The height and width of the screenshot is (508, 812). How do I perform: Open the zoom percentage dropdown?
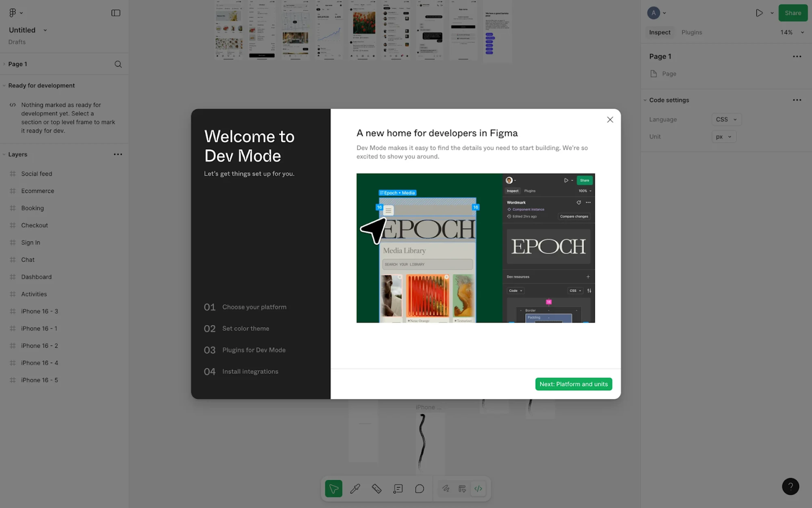[x=791, y=32]
